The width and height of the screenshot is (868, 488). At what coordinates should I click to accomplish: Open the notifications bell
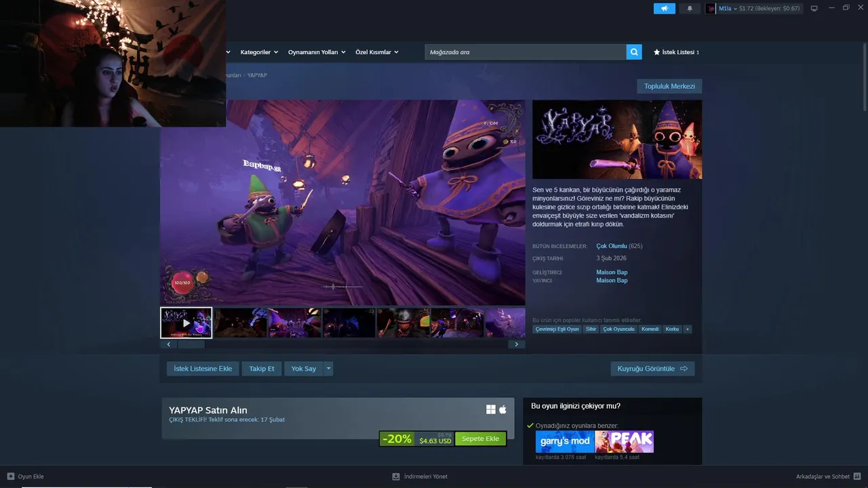click(x=690, y=8)
